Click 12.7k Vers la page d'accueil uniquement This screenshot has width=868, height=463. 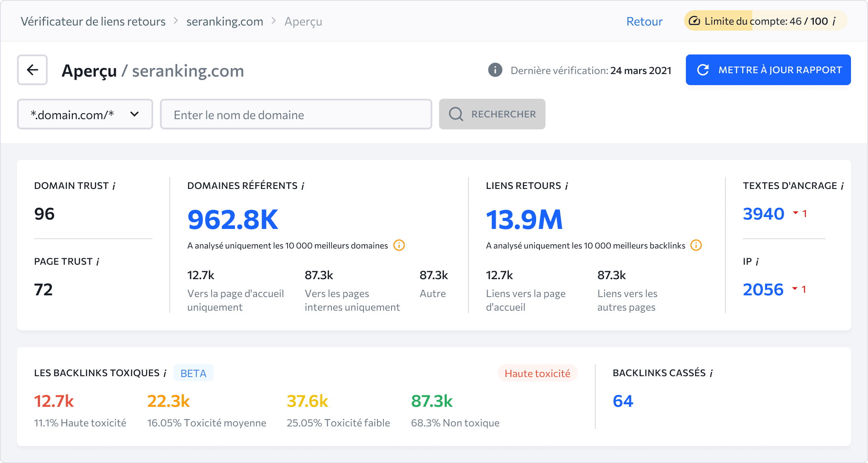(x=201, y=275)
